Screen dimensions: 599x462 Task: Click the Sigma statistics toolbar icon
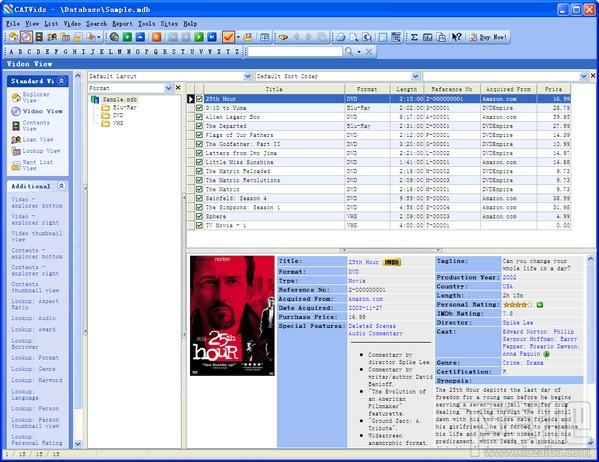414,37
